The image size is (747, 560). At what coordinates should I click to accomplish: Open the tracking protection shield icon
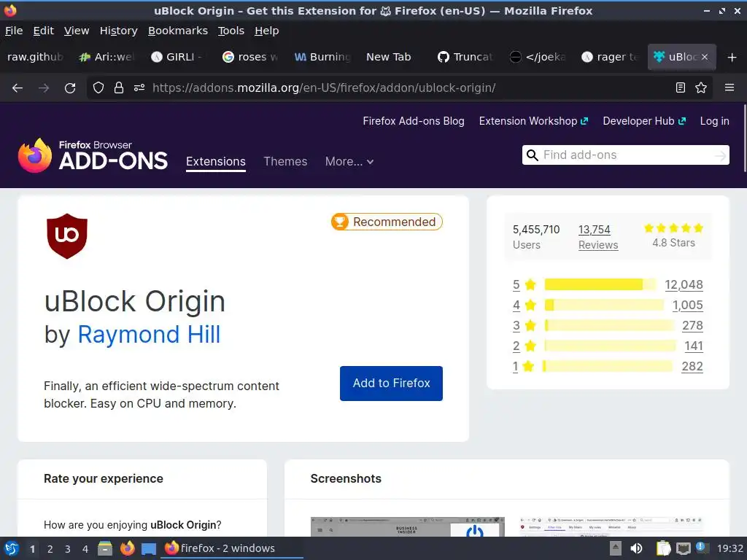pos(98,87)
